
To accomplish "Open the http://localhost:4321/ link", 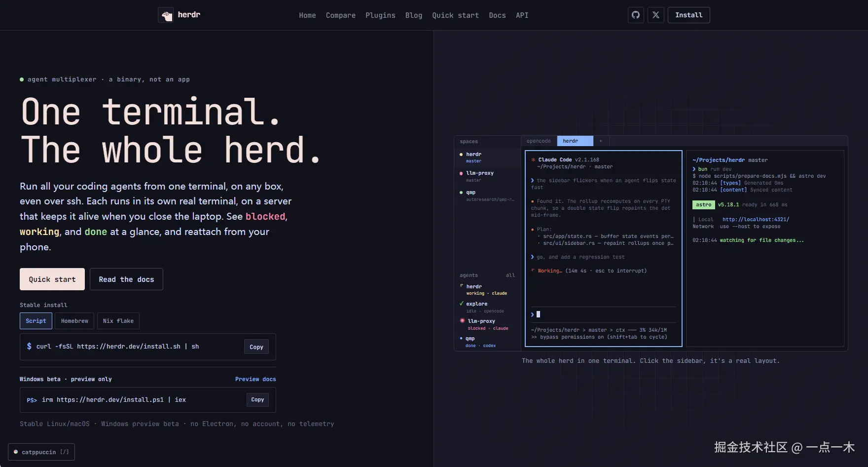I will (x=756, y=219).
